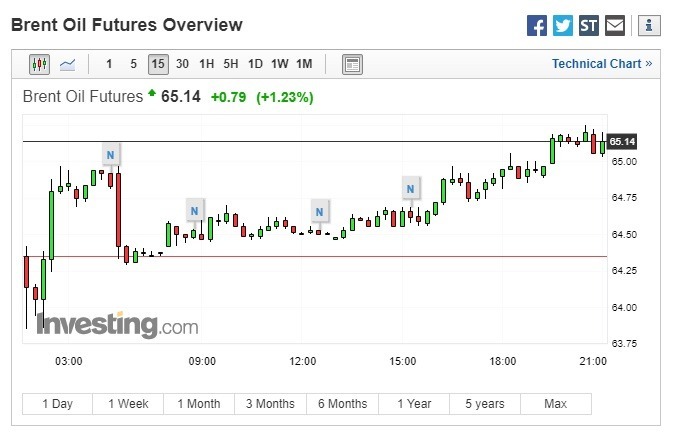Open the Technical Chart link

[602, 64]
